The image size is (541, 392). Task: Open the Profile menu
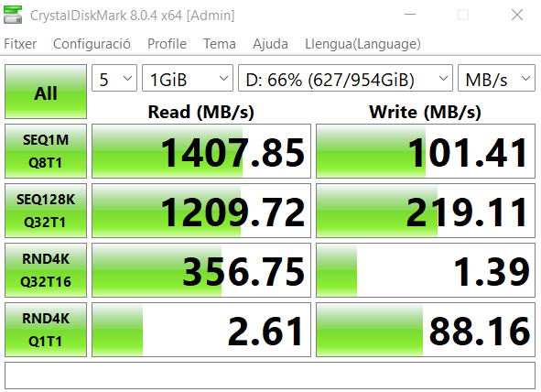click(167, 44)
